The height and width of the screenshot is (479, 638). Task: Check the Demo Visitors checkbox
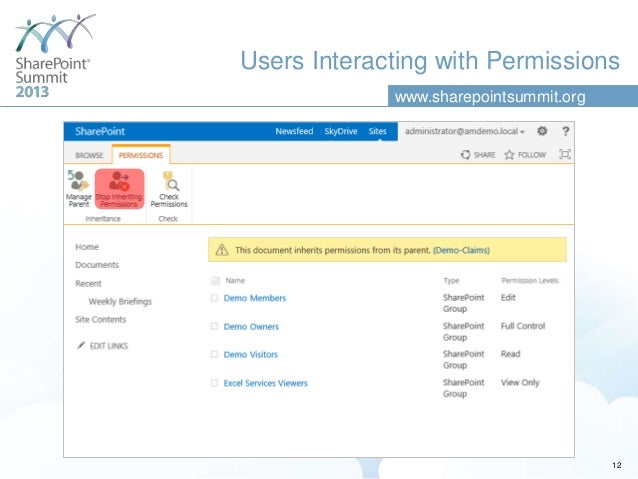(214, 354)
